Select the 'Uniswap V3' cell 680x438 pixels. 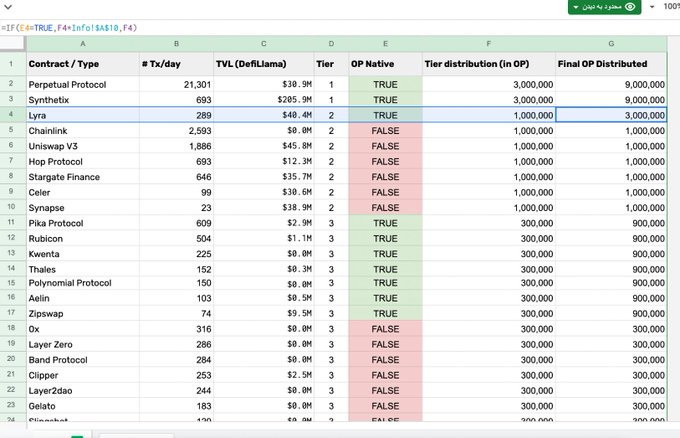coord(83,146)
